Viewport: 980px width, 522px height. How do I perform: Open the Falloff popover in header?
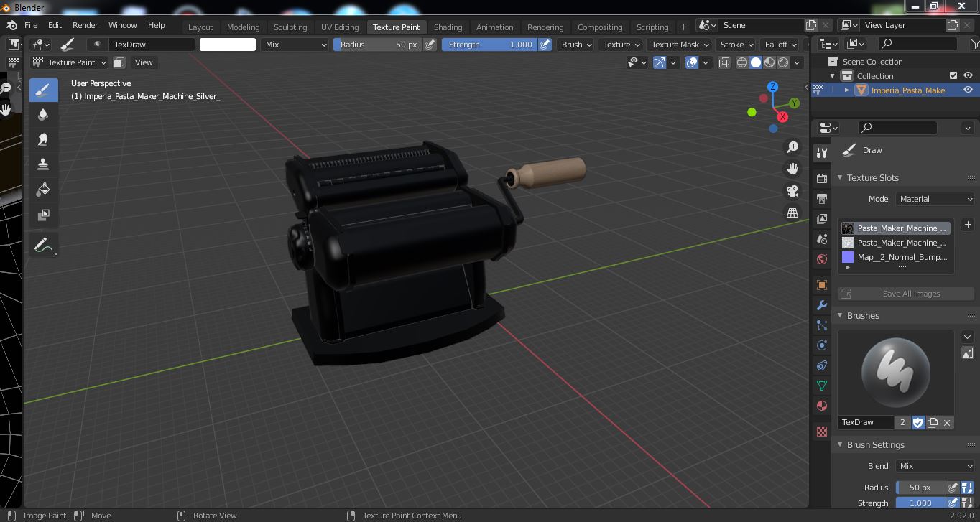pos(780,45)
